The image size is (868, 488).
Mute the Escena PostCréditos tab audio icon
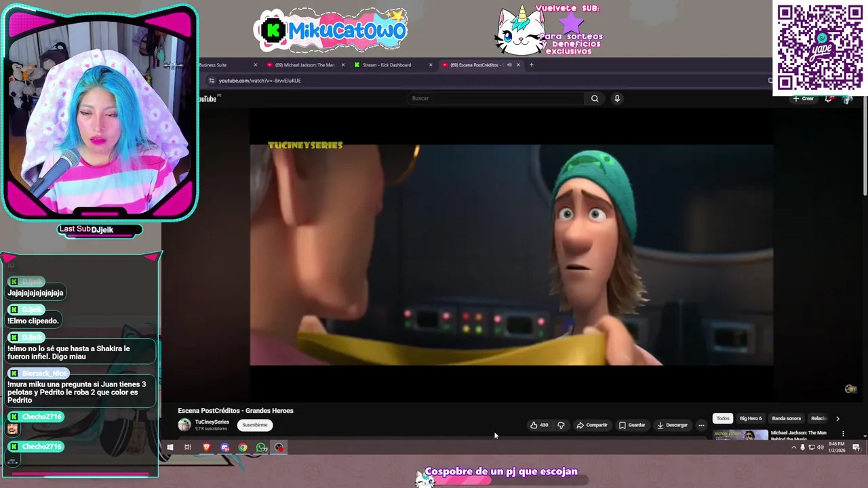coord(509,65)
